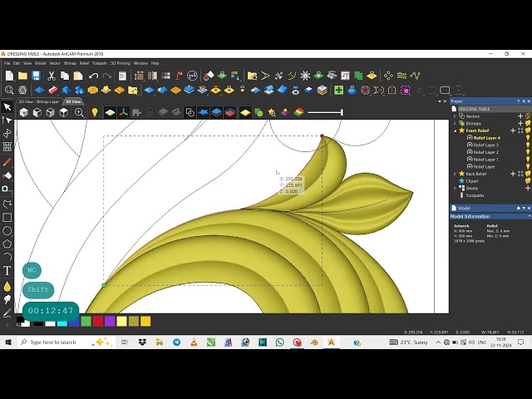Screen dimensions: 532x399
Task: Open the Vector menu
Action: [x=55, y=63]
